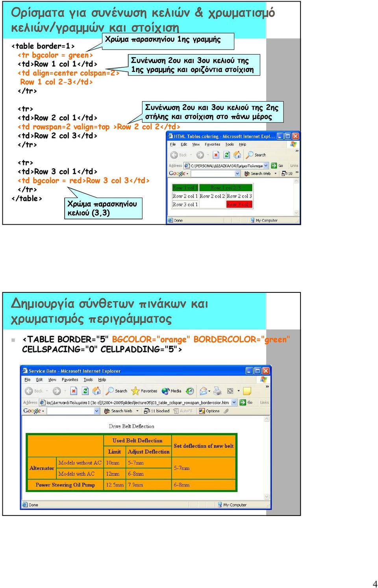The height and width of the screenshot is (588, 378).
Task: Click address field in HTML Tables coloring window
Action: click(x=226, y=166)
